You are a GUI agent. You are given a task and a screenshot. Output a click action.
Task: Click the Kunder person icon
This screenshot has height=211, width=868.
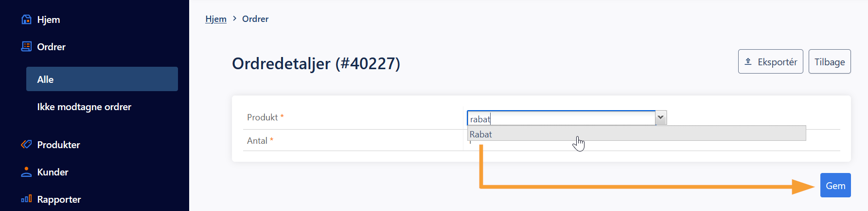[x=27, y=172]
